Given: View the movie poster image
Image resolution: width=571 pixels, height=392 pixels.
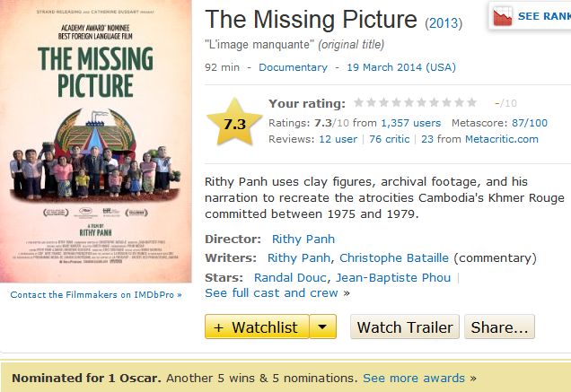Looking at the screenshot, I should 95,141.
